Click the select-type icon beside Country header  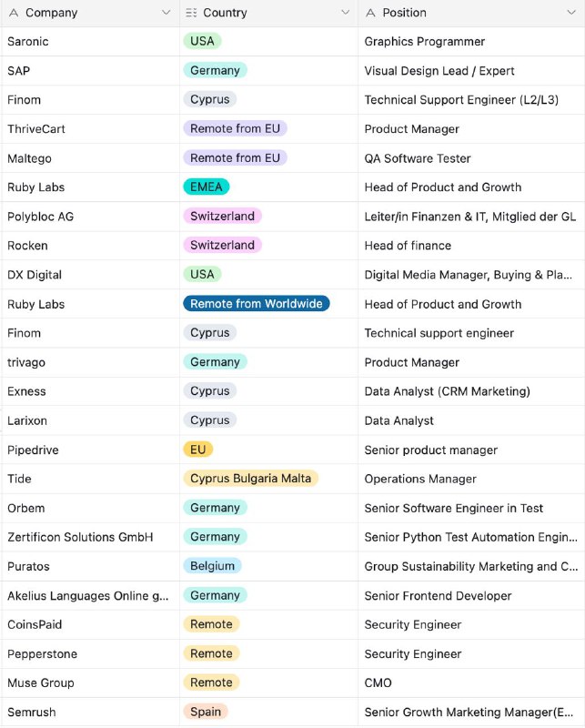coord(191,13)
